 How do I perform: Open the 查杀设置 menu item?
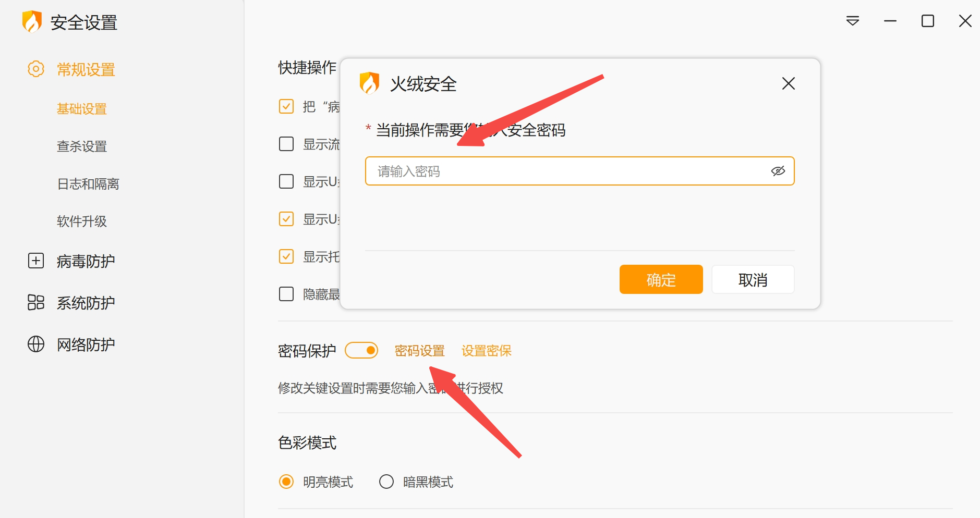click(82, 146)
